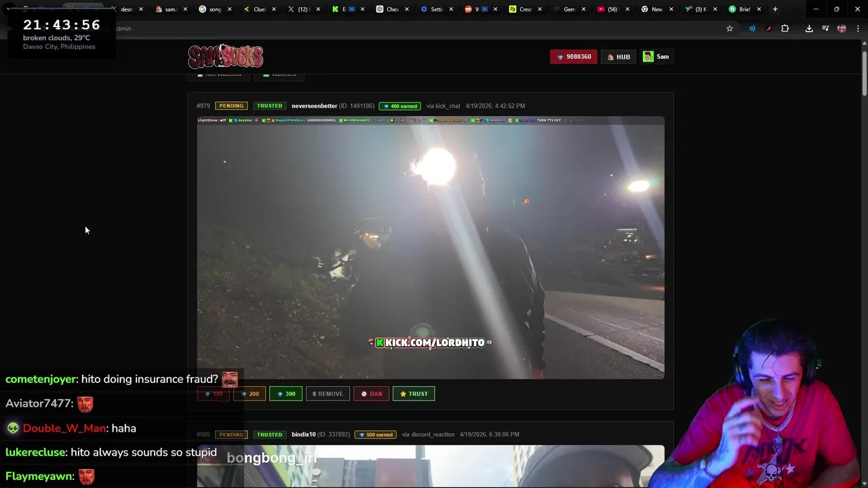Click the 500 earned badge
Viewport: 868px width, 488px height.
point(376,434)
